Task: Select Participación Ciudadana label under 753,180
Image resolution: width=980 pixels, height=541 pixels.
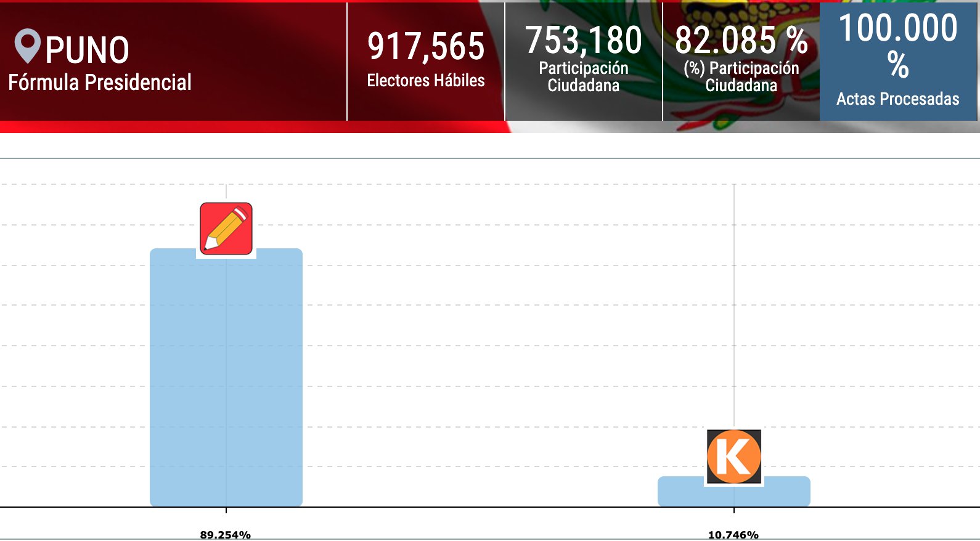Action: [x=584, y=77]
